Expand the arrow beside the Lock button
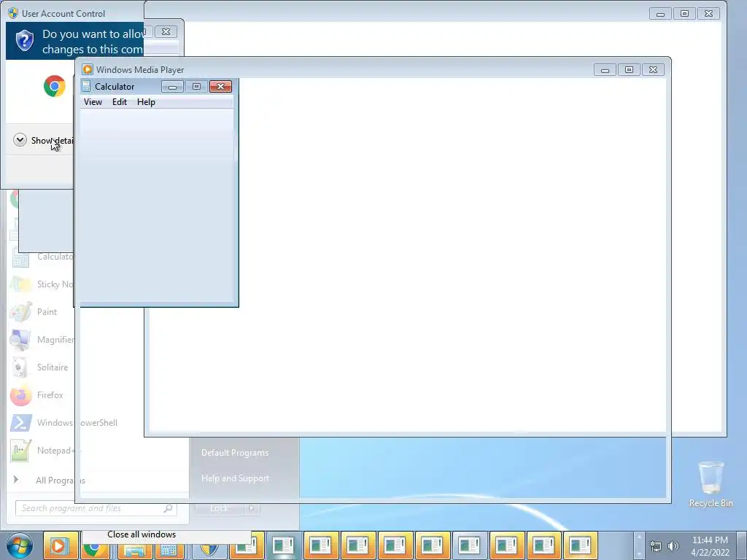The width and height of the screenshot is (747, 560). [252, 508]
